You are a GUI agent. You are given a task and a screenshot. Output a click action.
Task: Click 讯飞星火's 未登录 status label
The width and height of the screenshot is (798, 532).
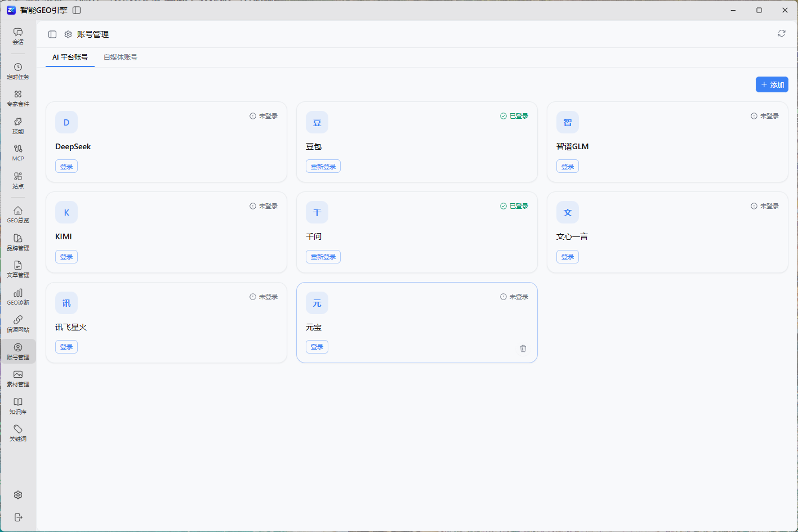click(x=264, y=297)
